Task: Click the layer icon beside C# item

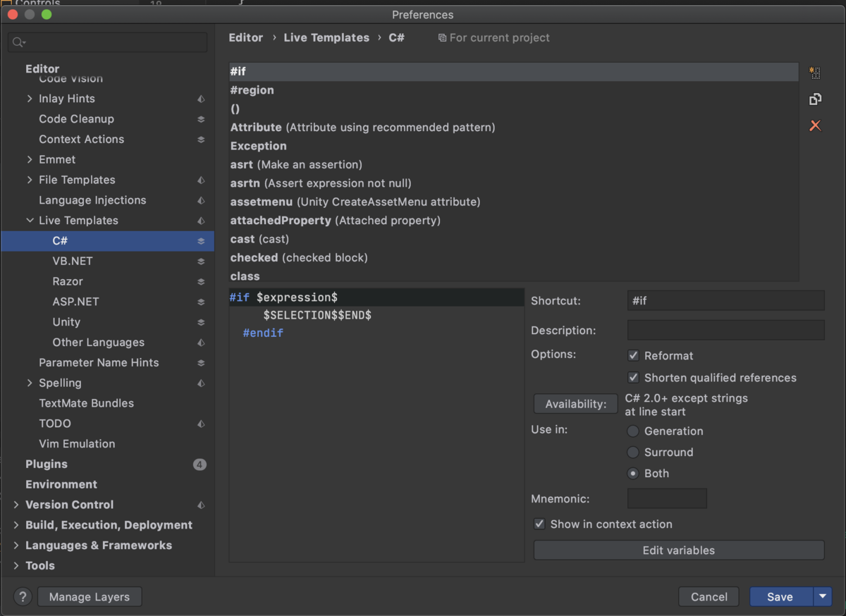Action: click(x=201, y=241)
